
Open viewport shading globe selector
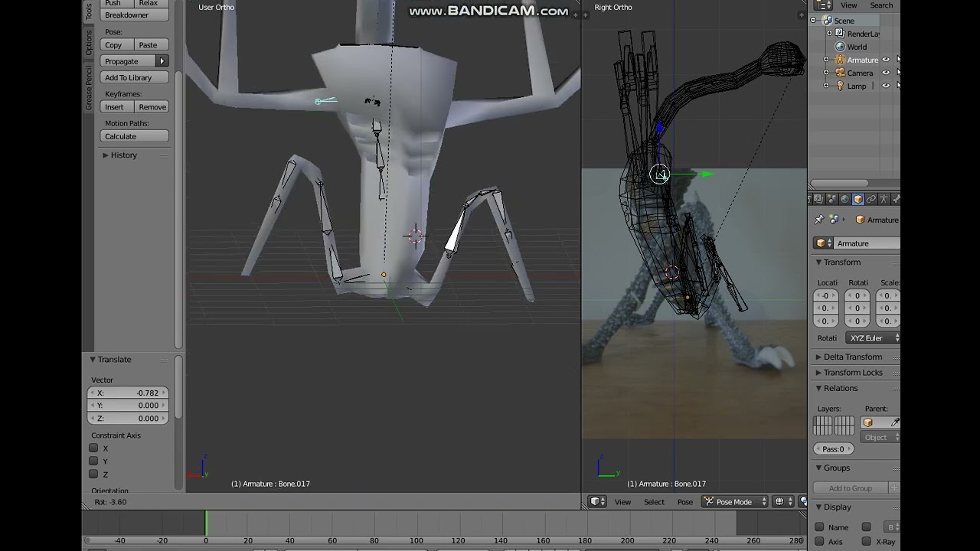[783, 502]
